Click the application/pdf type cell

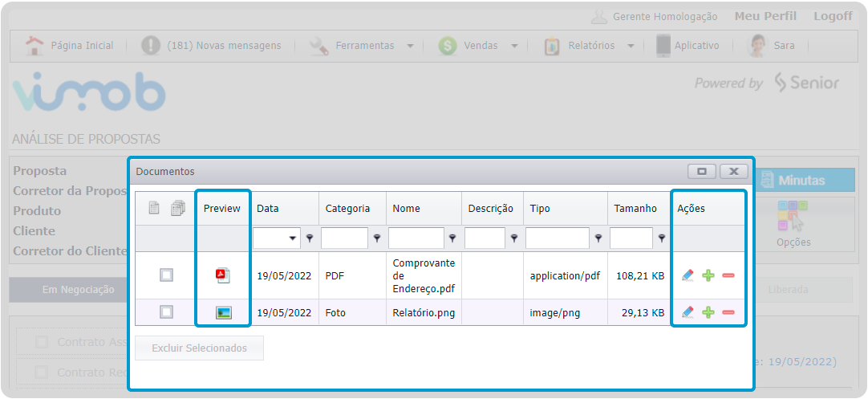pyautogui.click(x=566, y=275)
